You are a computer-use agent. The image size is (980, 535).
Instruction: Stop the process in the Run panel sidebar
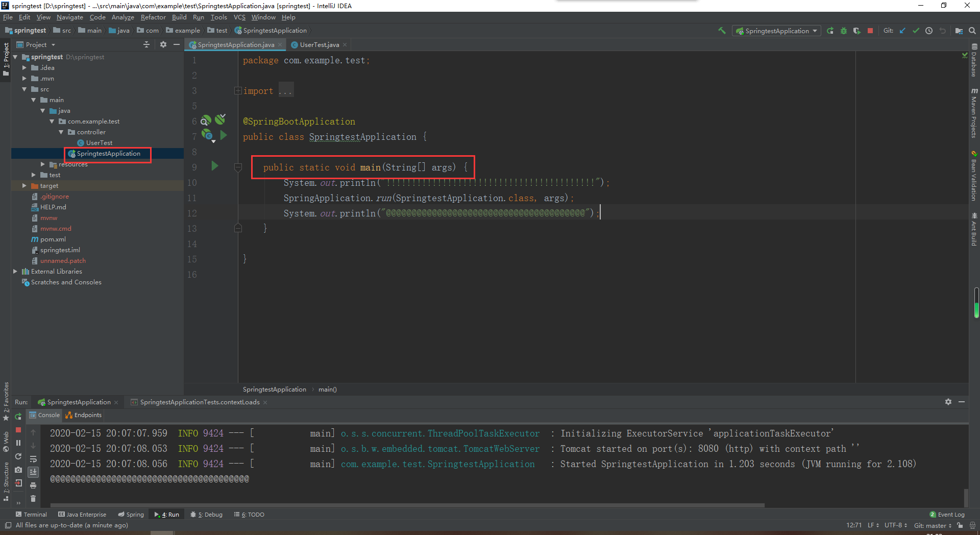pos(18,430)
